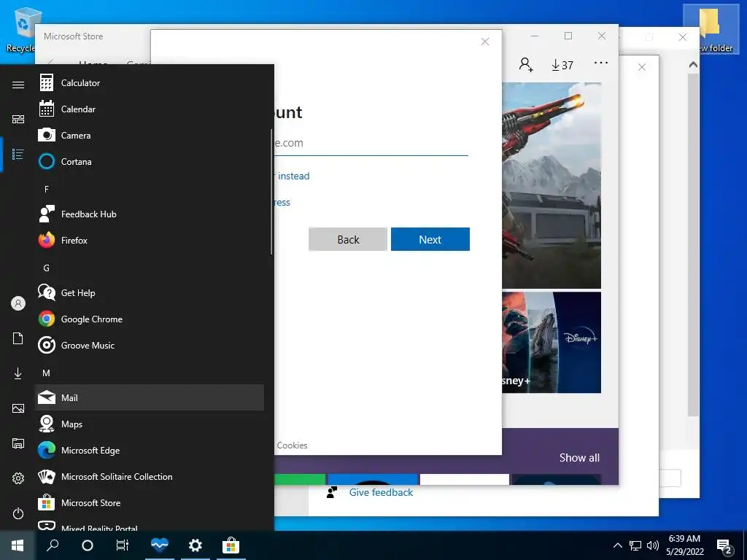Open the game banner image in Store
Screen dimensions: 747x560
[551, 186]
